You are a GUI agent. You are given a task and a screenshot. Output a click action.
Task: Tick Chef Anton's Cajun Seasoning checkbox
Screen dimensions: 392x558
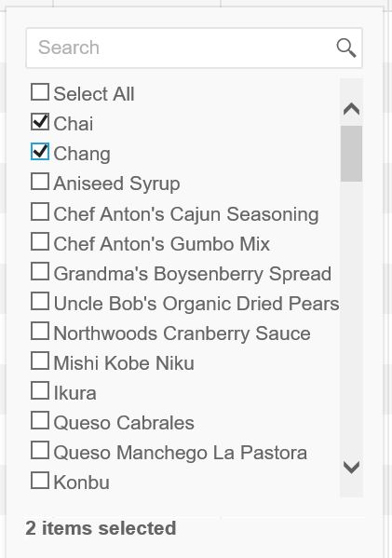40,211
